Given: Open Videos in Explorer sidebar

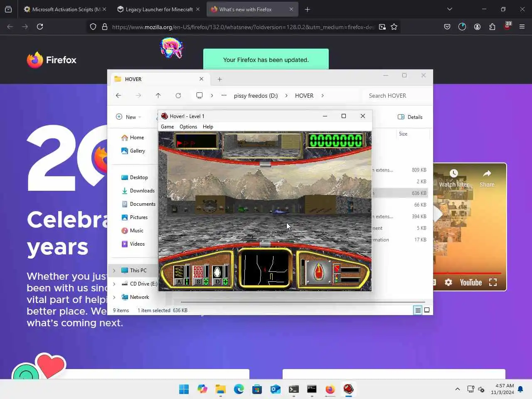Looking at the screenshot, I should tap(133, 244).
